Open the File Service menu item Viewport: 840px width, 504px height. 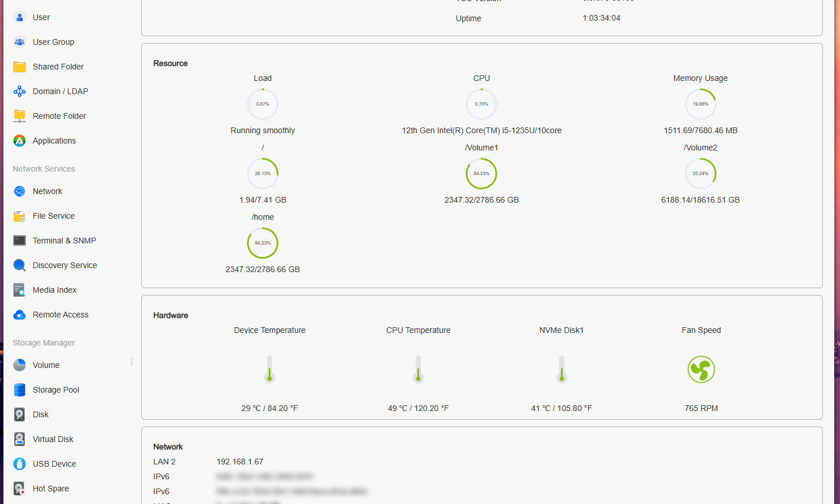point(53,216)
